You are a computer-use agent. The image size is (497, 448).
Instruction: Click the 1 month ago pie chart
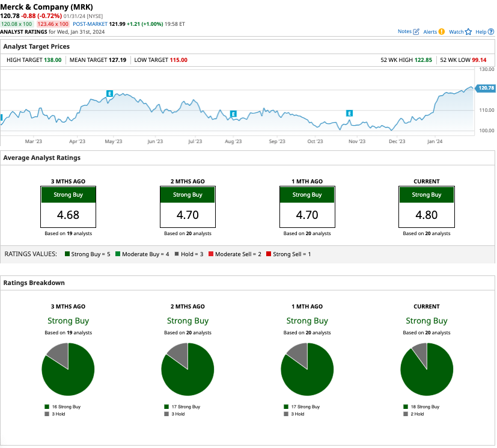tap(307, 369)
